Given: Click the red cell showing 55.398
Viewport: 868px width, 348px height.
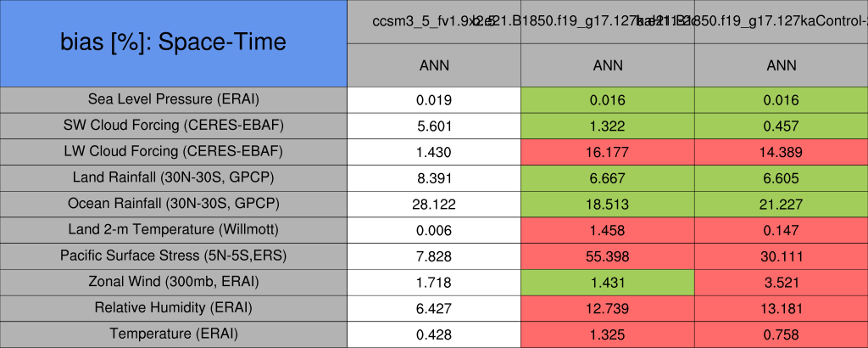Looking at the screenshot, I should pos(607,255).
